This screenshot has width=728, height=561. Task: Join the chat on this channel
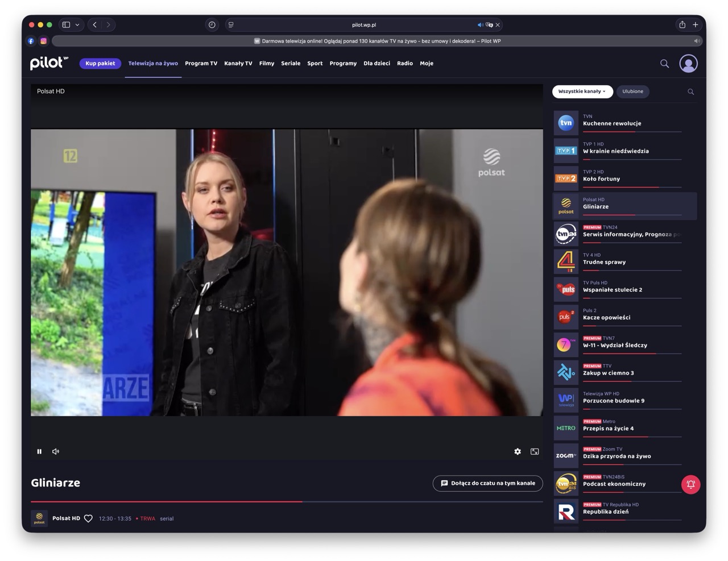pos(487,483)
